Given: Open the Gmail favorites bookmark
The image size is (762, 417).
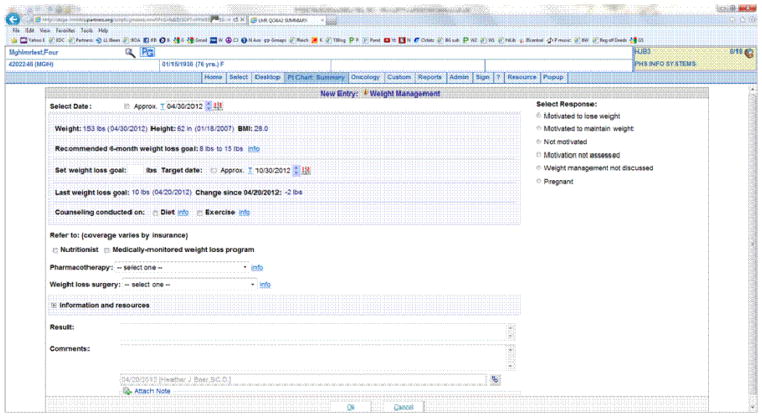Looking at the screenshot, I should tap(197, 40).
